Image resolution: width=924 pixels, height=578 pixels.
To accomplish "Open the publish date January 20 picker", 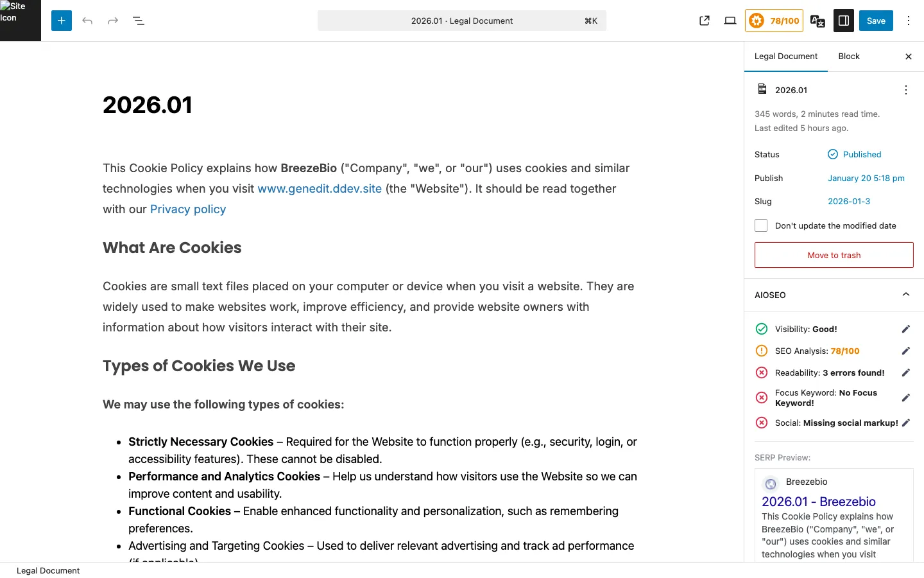I will click(866, 178).
